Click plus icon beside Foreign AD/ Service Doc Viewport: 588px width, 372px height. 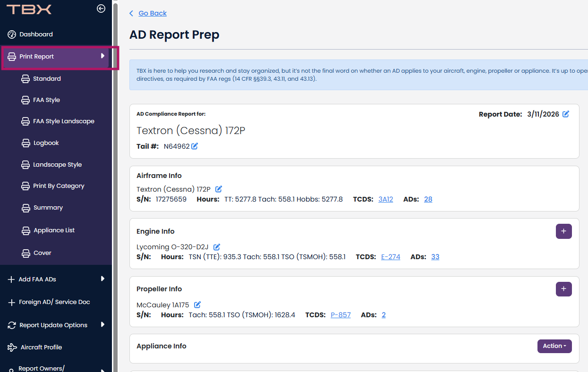[x=11, y=303]
